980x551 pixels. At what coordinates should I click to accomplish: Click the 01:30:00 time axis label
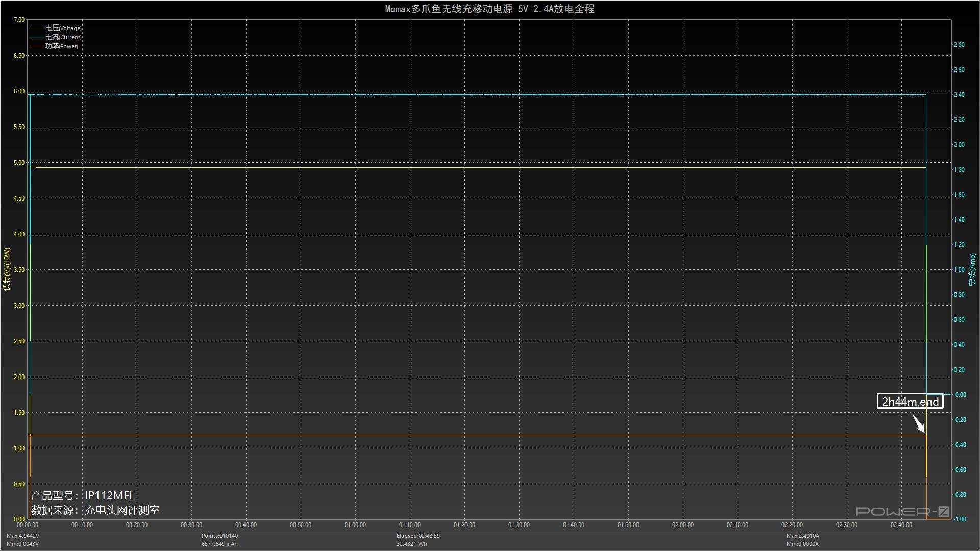(519, 525)
